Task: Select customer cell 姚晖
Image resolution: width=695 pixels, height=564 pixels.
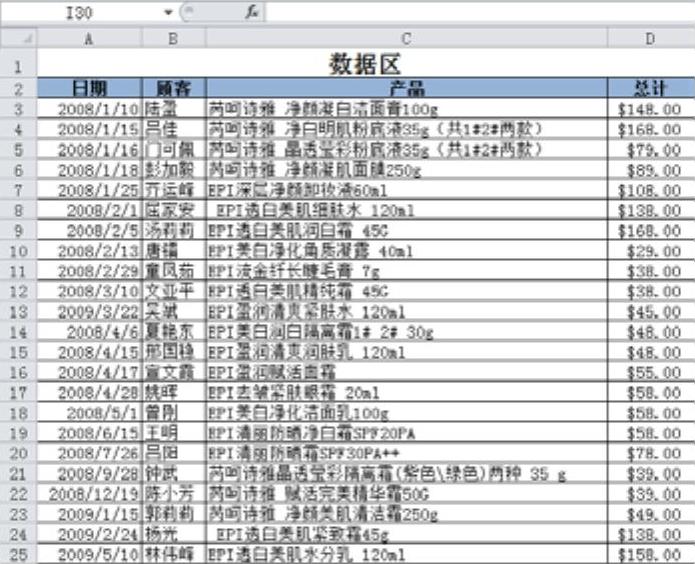Action: tap(174, 392)
